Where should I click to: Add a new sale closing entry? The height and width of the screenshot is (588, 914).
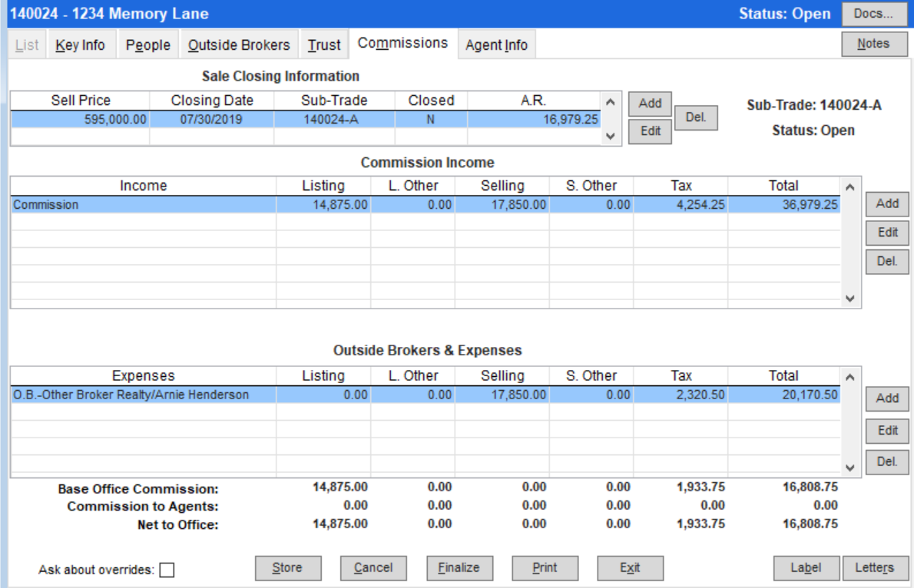[x=650, y=103]
